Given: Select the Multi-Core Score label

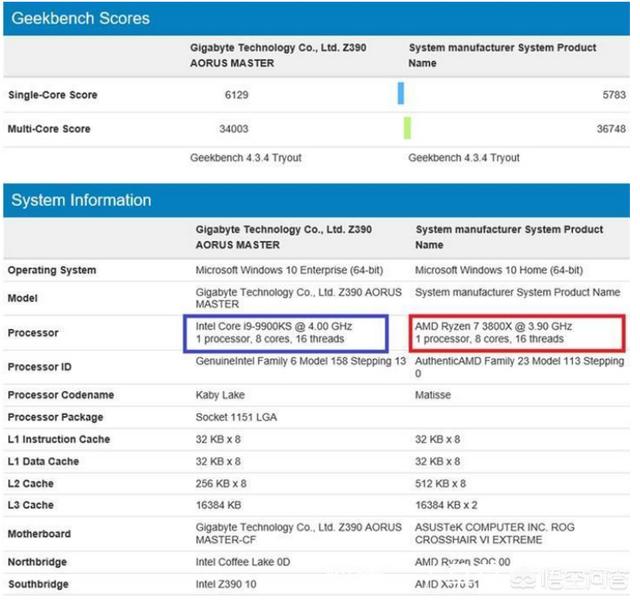Looking at the screenshot, I should tap(49, 129).
